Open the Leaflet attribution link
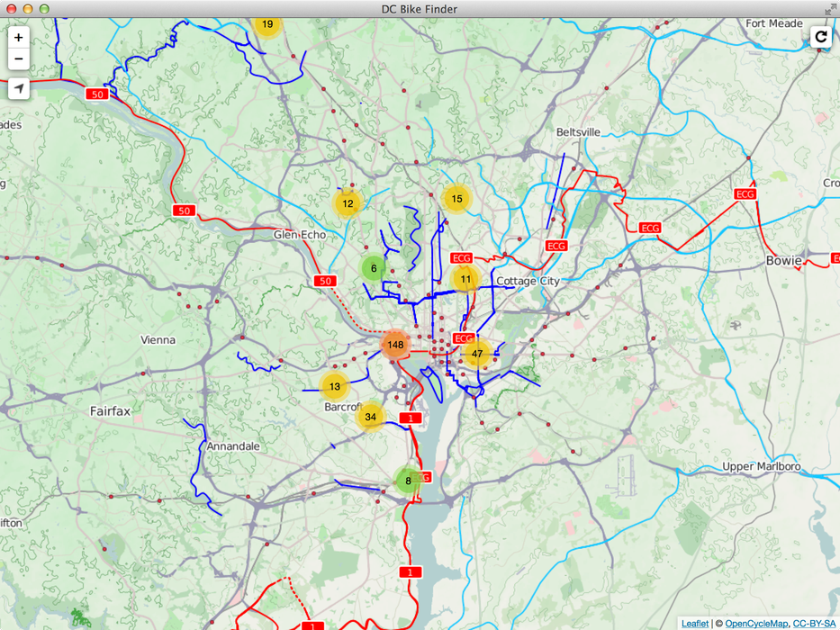Viewport: 840px width, 630px height. (x=694, y=623)
